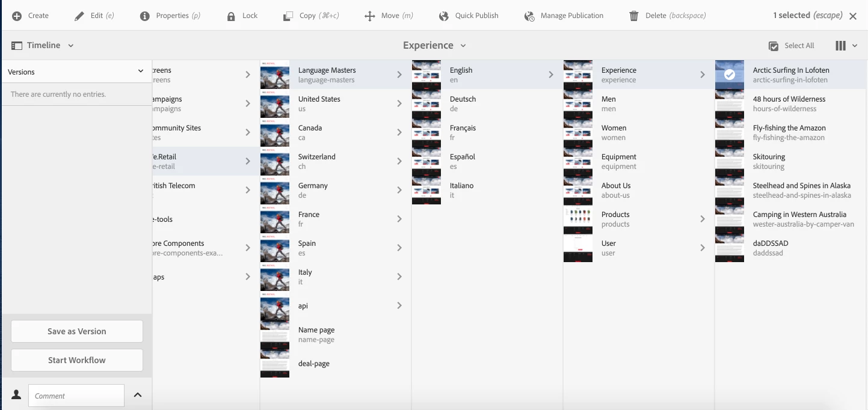
Task: Click the Quick Publish globe icon
Action: (x=444, y=16)
